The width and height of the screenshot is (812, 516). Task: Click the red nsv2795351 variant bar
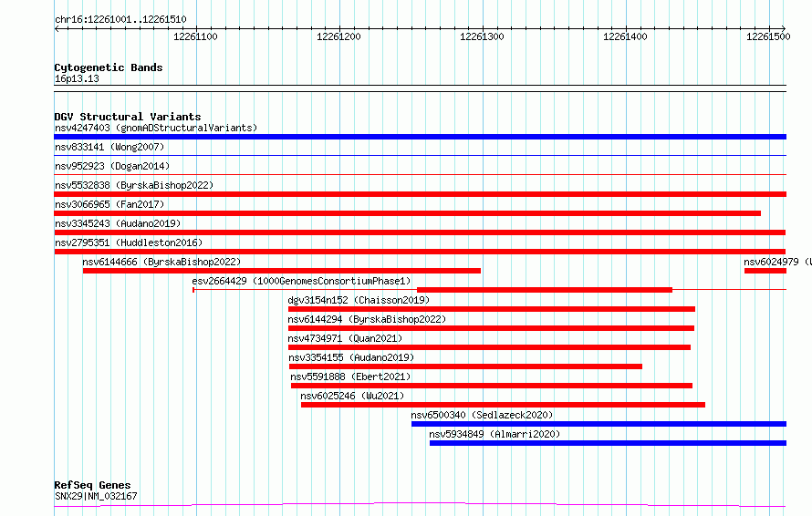[420, 252]
